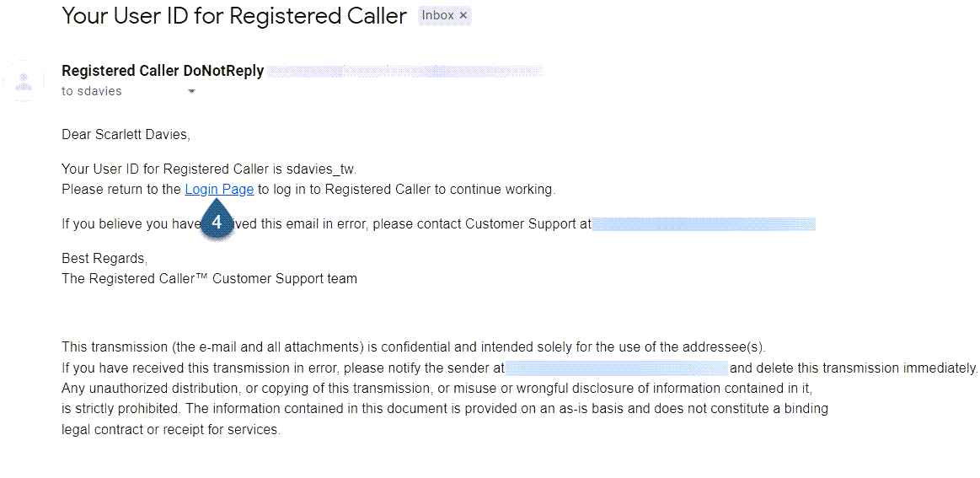
Task: Click the "Any unauthorized distribution" line
Action: pyautogui.click(x=436, y=388)
